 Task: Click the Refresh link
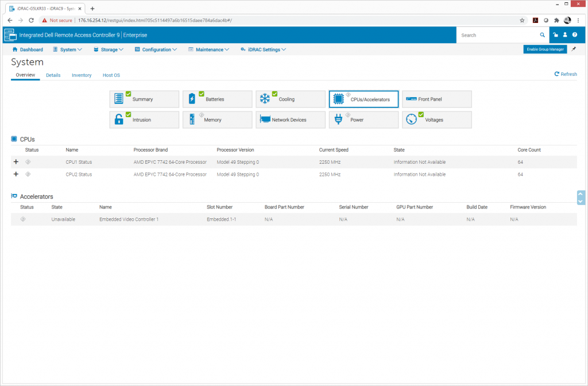[x=566, y=74]
